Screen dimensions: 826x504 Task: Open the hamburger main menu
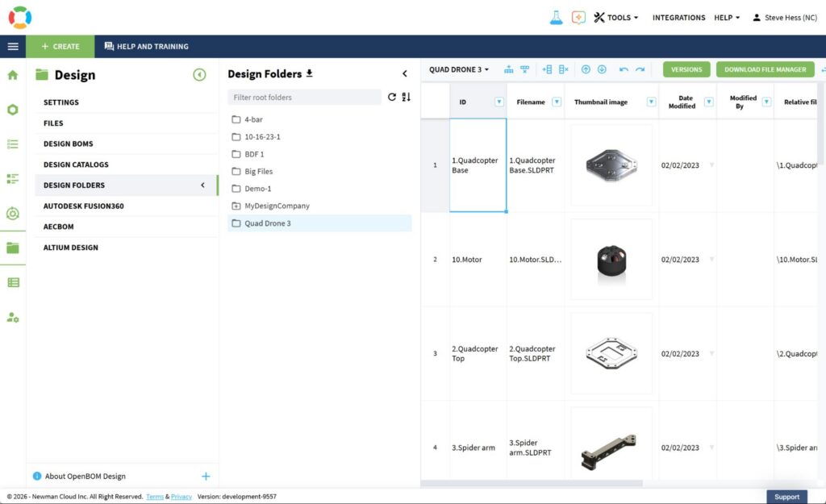point(13,46)
